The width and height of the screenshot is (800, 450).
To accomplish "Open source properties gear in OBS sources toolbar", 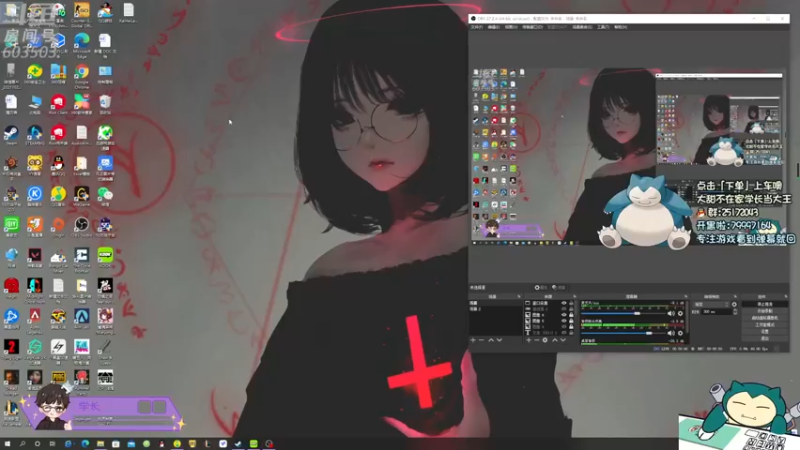I will 545,340.
